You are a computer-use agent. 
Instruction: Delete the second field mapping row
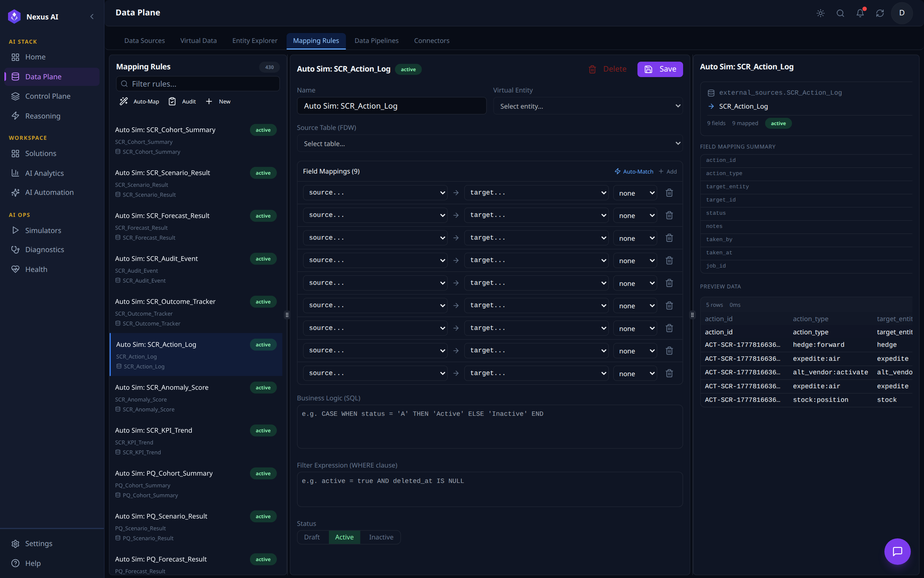669,215
